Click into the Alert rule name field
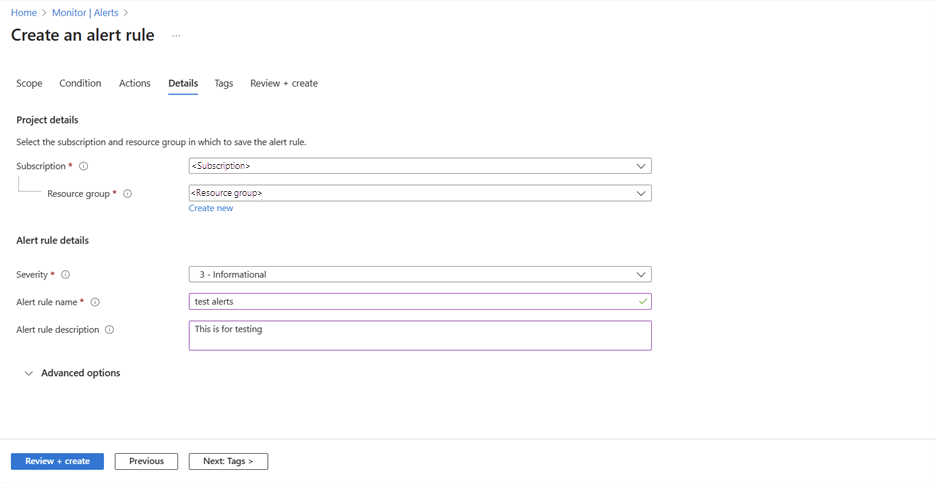 (x=410, y=301)
